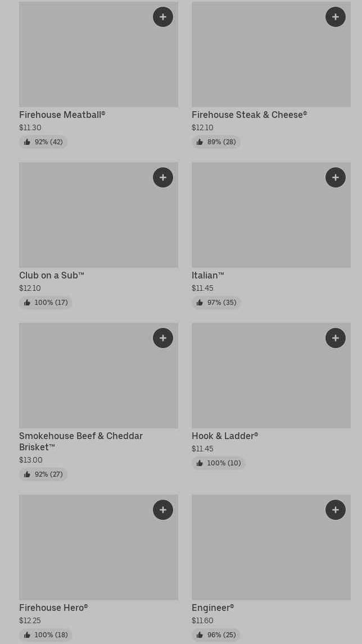Quick-add the Hook & Ladder sub
The height and width of the screenshot is (644, 362).
tap(336, 338)
